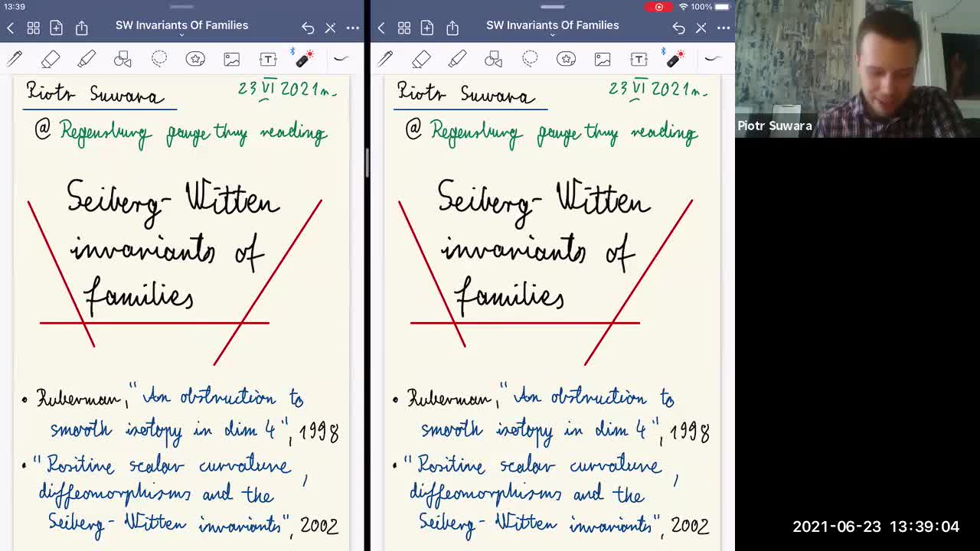Click the left pane vertical scrollbar

[x=366, y=162]
